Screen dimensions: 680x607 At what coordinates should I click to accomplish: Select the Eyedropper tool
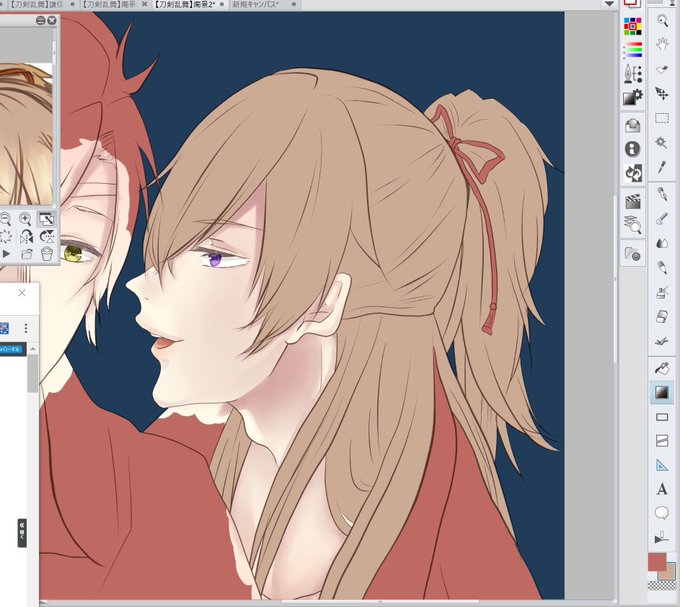662,166
